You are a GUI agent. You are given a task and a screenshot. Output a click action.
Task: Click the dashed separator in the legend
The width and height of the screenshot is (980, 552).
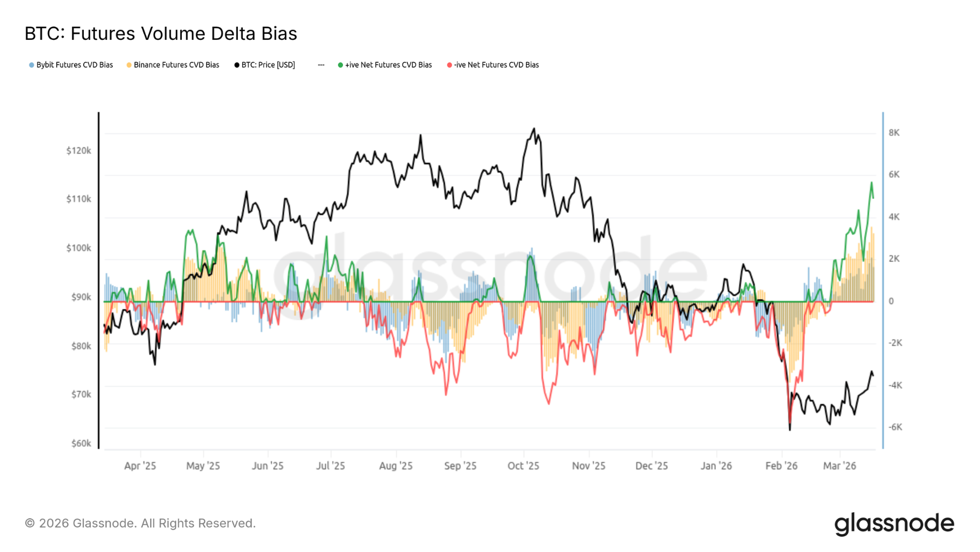pyautogui.click(x=321, y=65)
